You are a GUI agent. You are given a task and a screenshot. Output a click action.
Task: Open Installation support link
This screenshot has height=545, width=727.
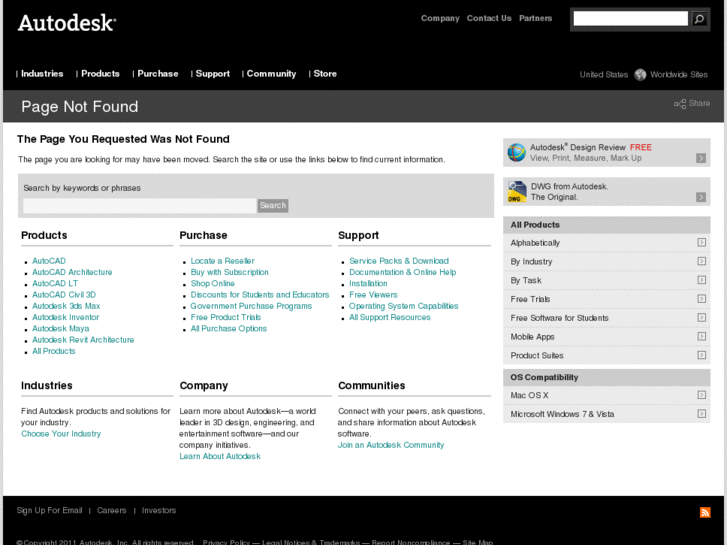pos(368,283)
